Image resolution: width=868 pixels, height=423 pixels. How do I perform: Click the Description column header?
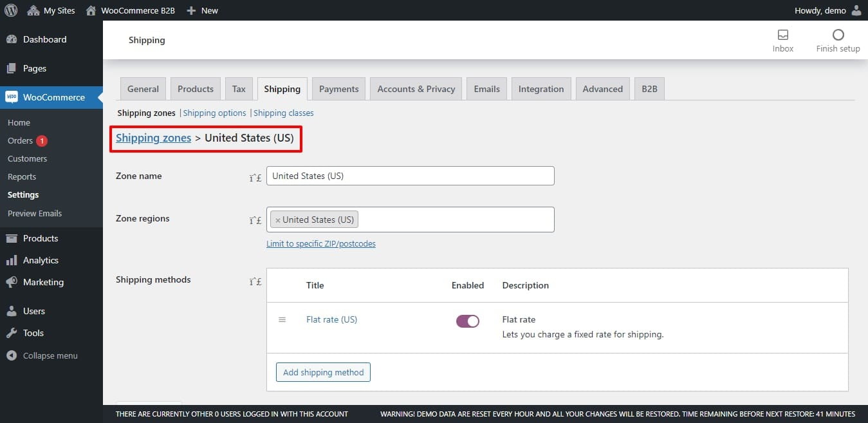coord(526,285)
